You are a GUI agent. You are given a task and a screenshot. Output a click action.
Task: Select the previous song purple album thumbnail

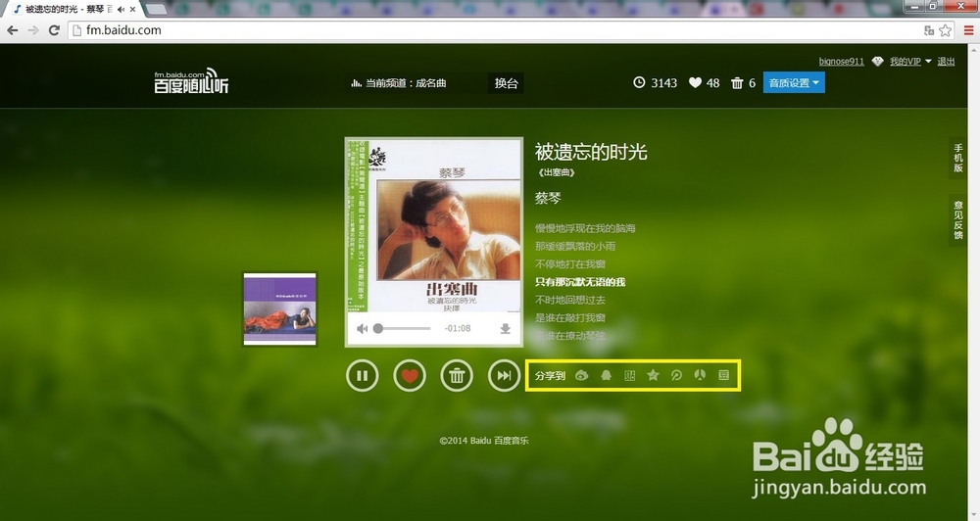[280, 308]
